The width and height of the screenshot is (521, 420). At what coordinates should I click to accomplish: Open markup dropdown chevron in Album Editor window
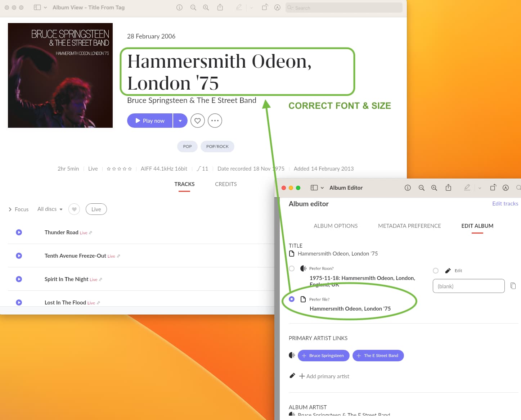click(x=480, y=188)
